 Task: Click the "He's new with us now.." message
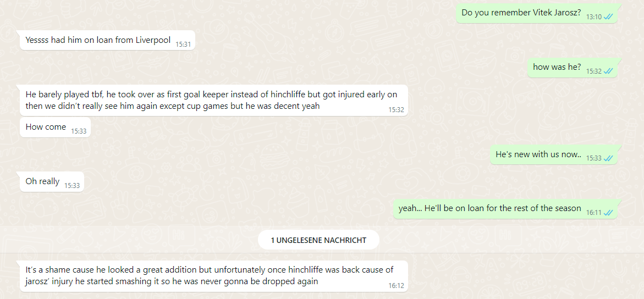(554, 154)
